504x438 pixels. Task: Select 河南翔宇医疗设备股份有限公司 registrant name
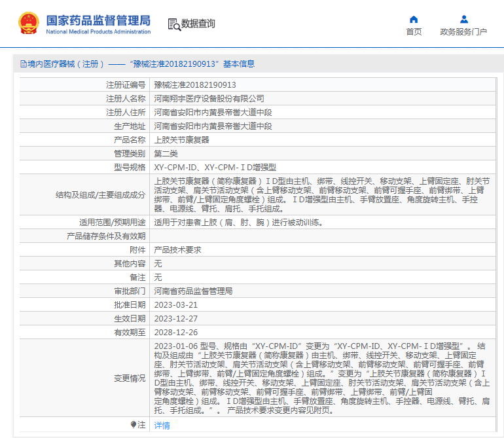(209, 99)
